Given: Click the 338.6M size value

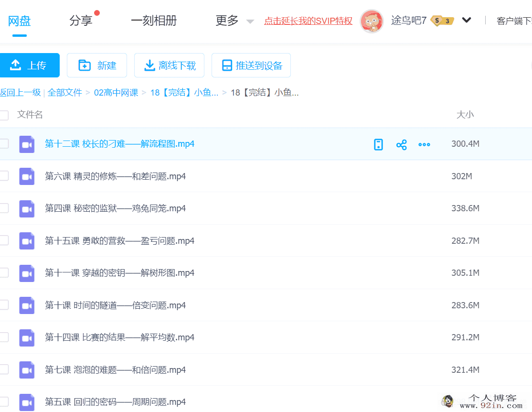Looking at the screenshot, I should pyautogui.click(x=465, y=208).
